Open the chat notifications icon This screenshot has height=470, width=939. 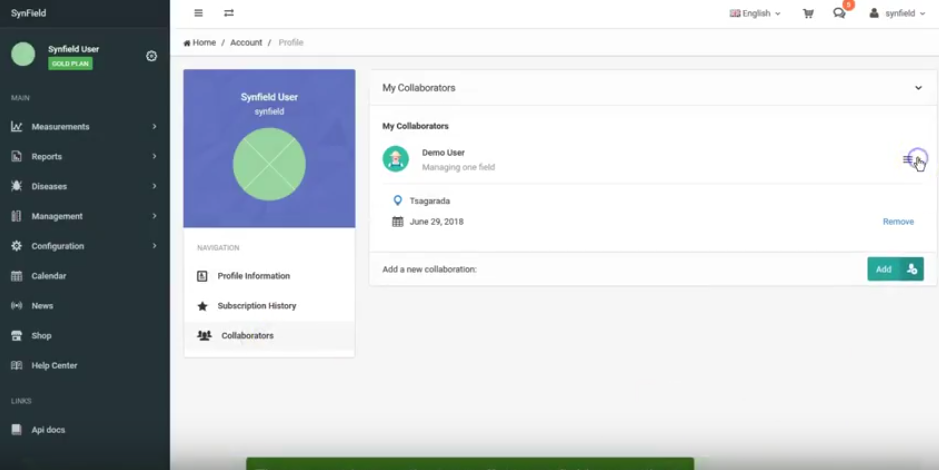839,14
